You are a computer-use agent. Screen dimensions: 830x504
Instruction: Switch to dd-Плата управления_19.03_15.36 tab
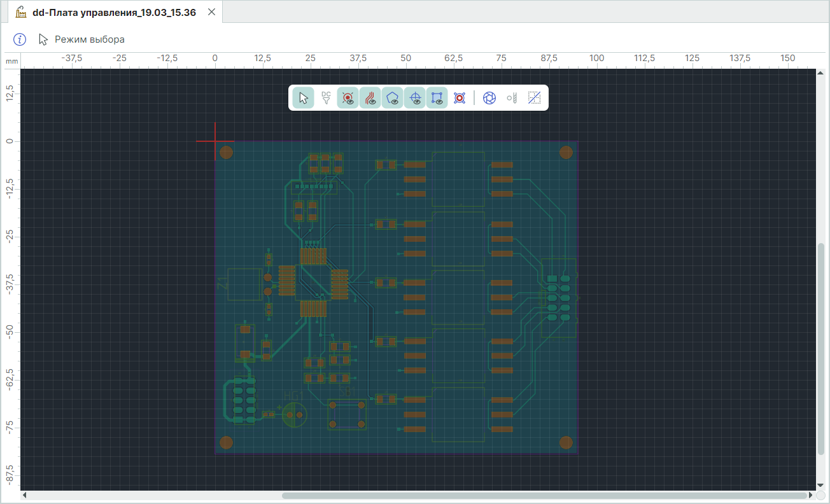113,12
